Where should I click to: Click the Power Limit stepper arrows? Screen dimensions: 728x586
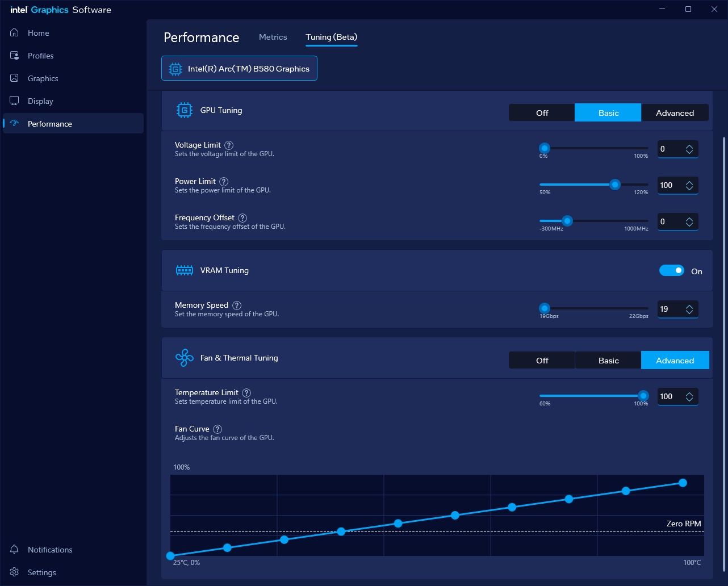click(x=689, y=186)
